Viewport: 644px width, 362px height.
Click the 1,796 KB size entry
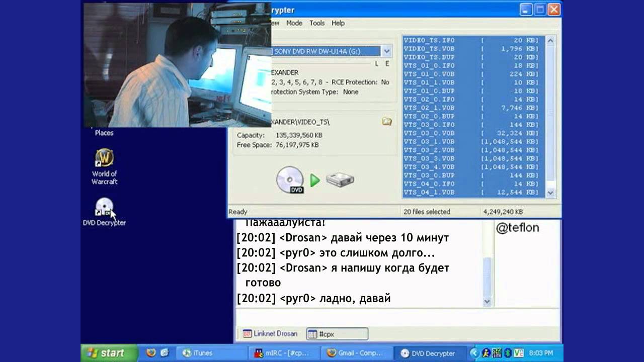(510, 49)
